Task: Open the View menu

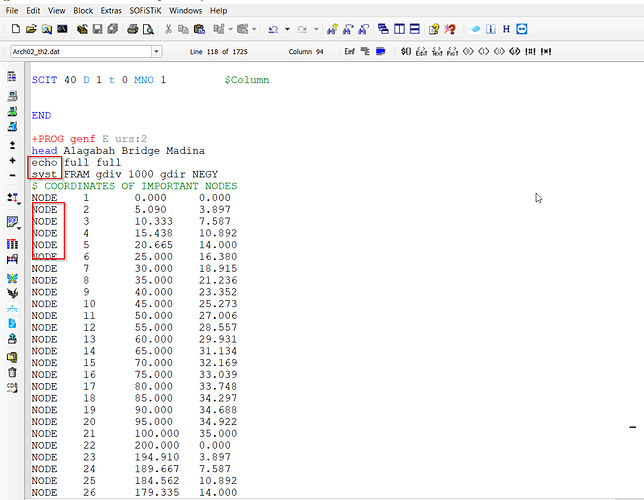Action: (57, 11)
